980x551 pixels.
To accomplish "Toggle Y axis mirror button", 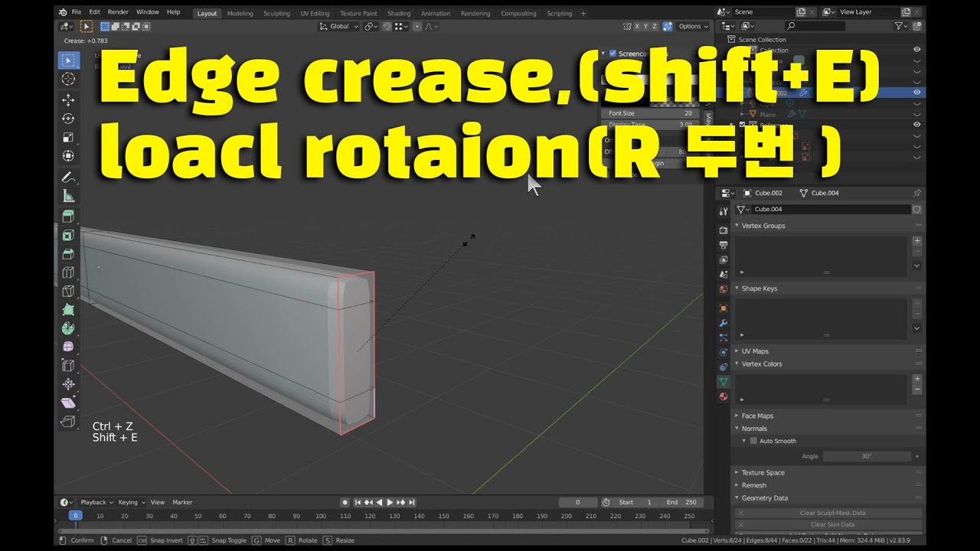I will 645,26.
